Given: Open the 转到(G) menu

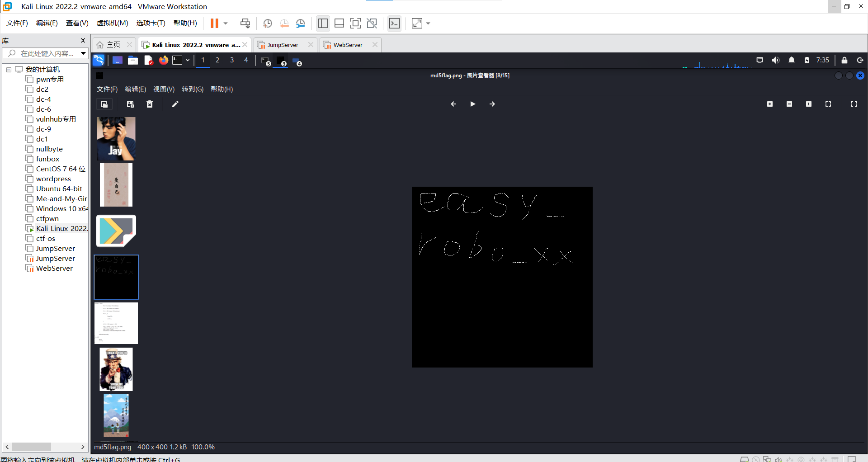Looking at the screenshot, I should click(x=193, y=89).
